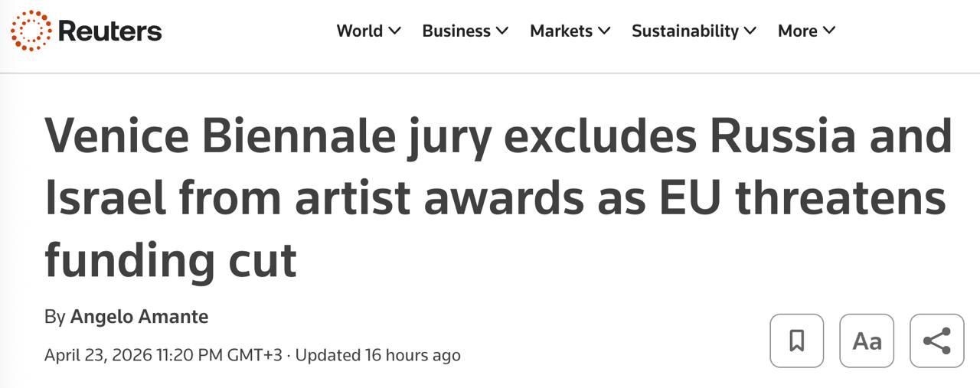
Task: Open text size options with Aa icon
Action: click(x=867, y=341)
